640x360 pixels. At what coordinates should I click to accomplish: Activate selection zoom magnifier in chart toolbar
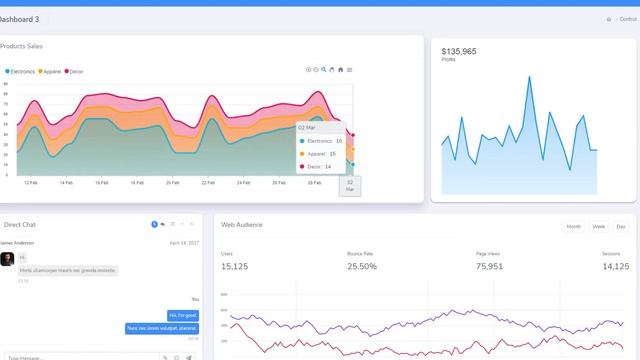pos(324,70)
